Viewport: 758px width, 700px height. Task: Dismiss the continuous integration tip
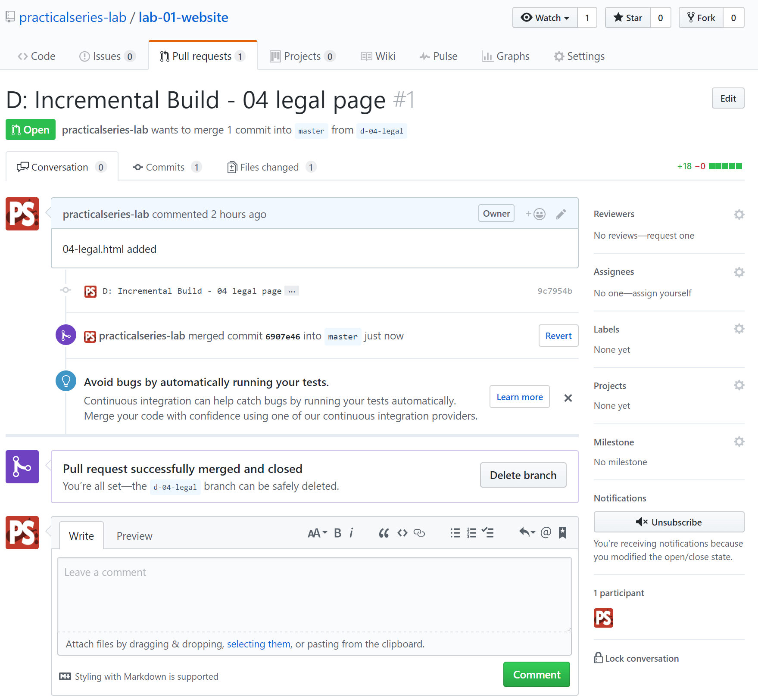click(x=568, y=398)
